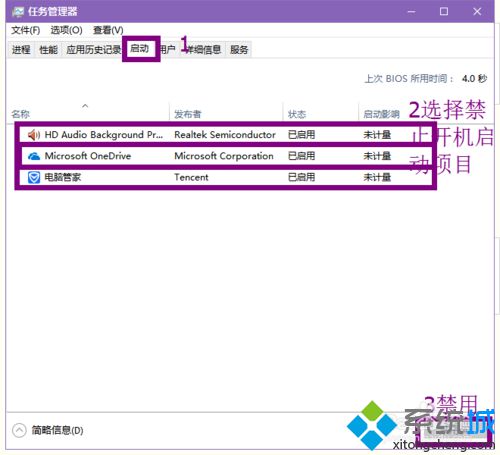
Task: Close the 任务管理器 window
Action: (x=477, y=12)
